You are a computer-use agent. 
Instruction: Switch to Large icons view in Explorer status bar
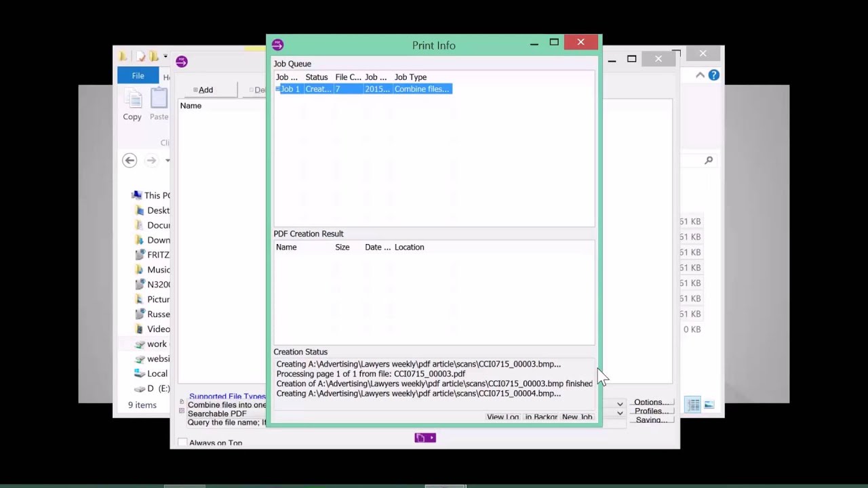pyautogui.click(x=709, y=405)
